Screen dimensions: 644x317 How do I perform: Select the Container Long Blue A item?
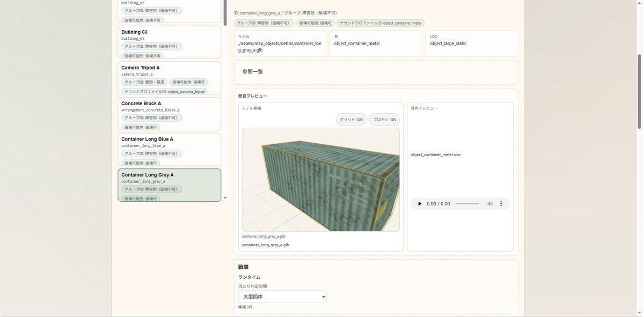tap(170, 149)
